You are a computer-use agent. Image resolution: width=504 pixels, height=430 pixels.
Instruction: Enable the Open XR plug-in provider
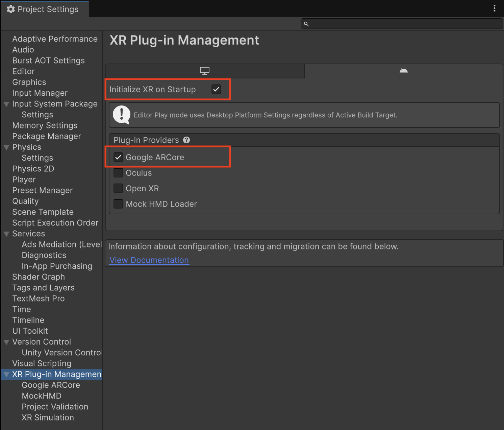point(118,188)
